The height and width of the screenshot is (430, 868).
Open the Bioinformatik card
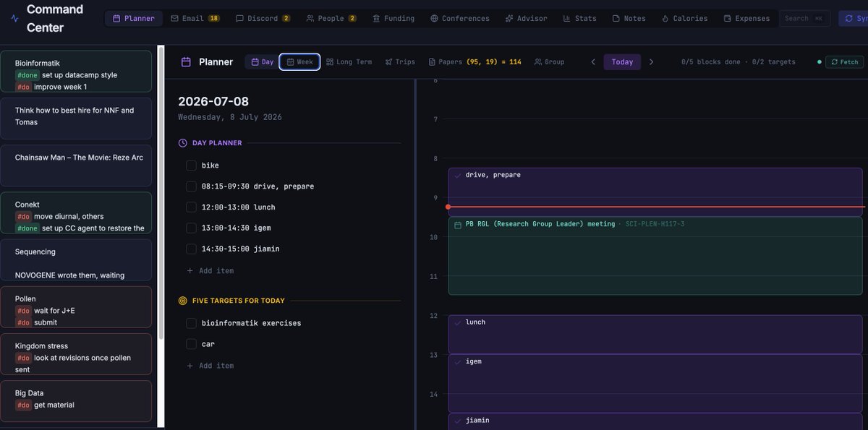click(77, 72)
